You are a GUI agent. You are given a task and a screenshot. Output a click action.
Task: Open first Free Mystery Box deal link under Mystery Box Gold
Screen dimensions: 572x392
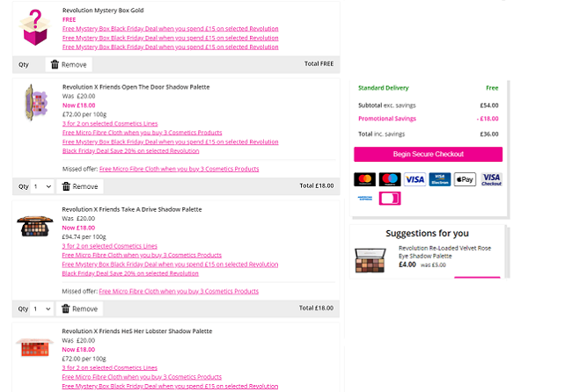coord(171,29)
